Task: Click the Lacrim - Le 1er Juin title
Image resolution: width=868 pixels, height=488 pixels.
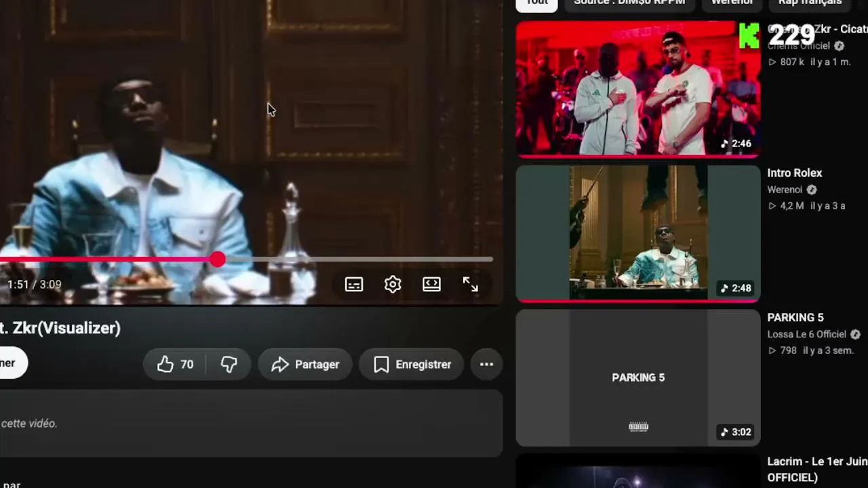Action: point(817,469)
